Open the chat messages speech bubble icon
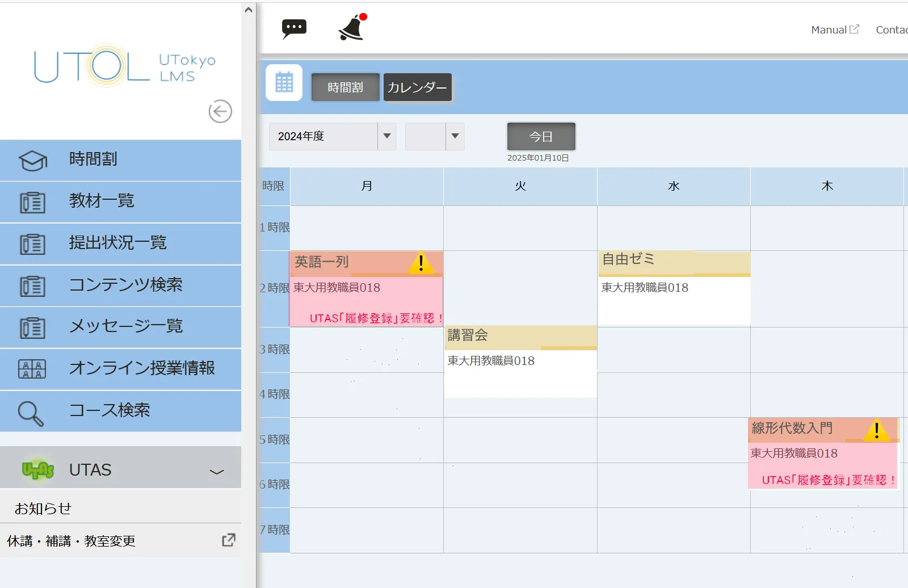 tap(294, 28)
